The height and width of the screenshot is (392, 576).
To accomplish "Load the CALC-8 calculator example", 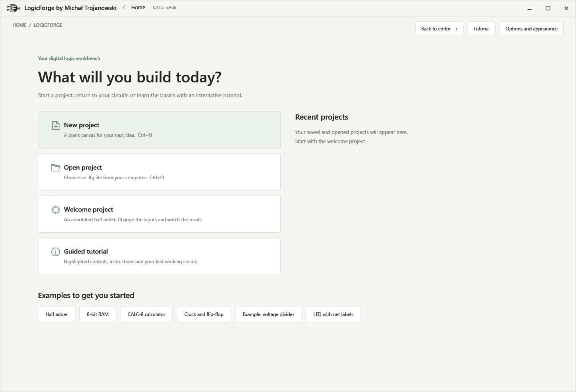I will pos(146,314).
